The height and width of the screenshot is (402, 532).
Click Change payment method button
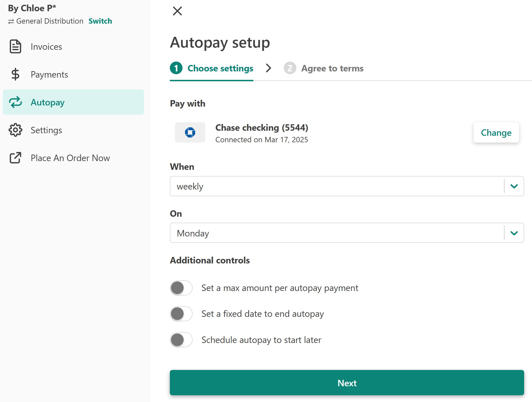(496, 132)
